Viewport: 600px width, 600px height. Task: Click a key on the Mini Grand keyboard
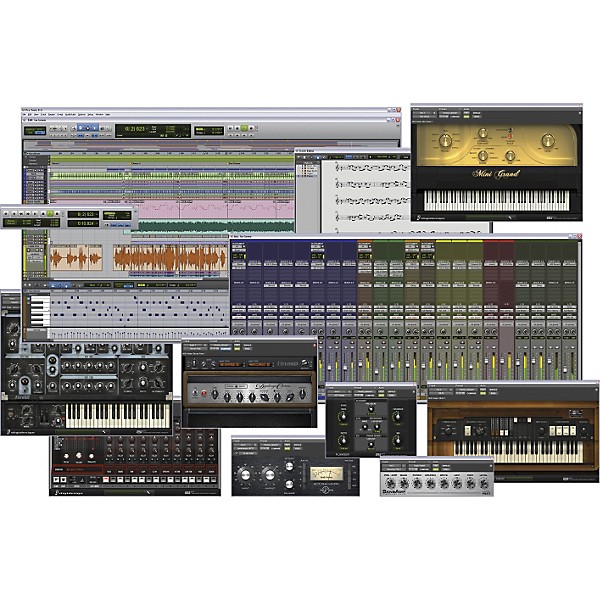(x=496, y=201)
